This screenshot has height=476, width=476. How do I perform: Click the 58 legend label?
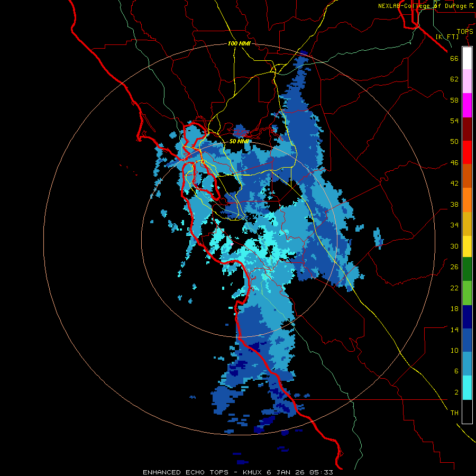[454, 100]
